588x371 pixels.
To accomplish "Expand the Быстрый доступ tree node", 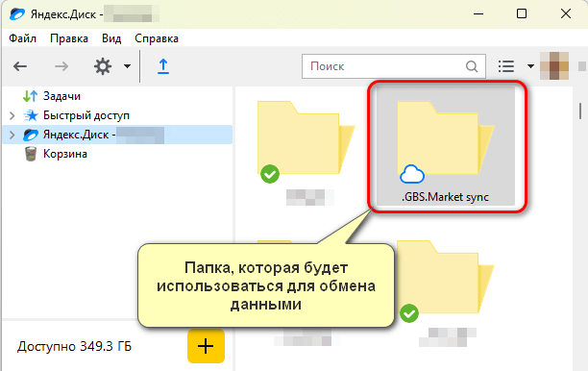I will coord(12,115).
